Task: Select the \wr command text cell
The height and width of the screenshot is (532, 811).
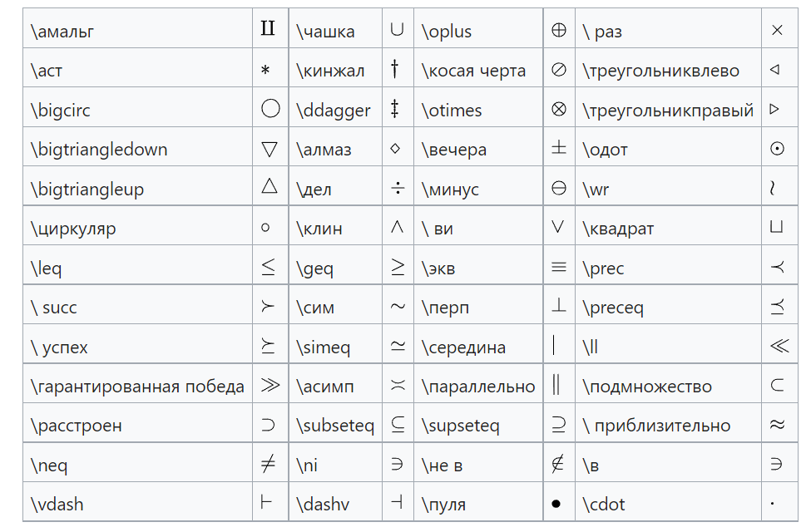Action: tap(596, 189)
